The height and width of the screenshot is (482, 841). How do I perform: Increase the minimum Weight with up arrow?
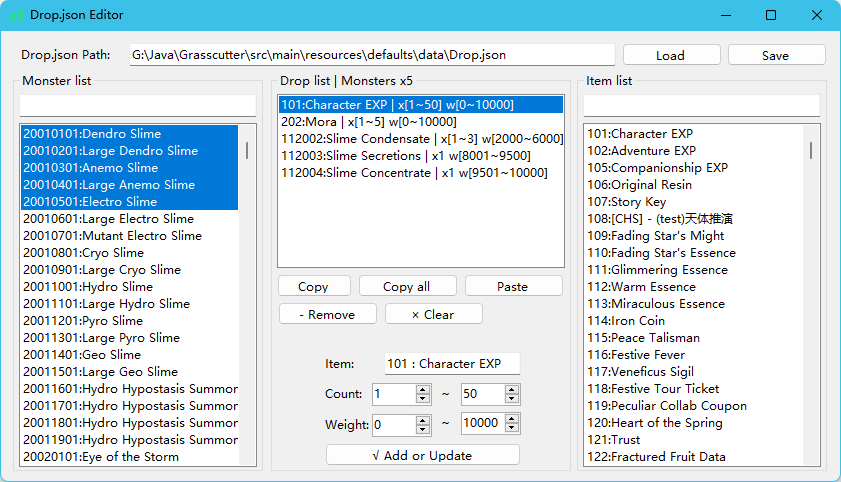[x=423, y=419]
